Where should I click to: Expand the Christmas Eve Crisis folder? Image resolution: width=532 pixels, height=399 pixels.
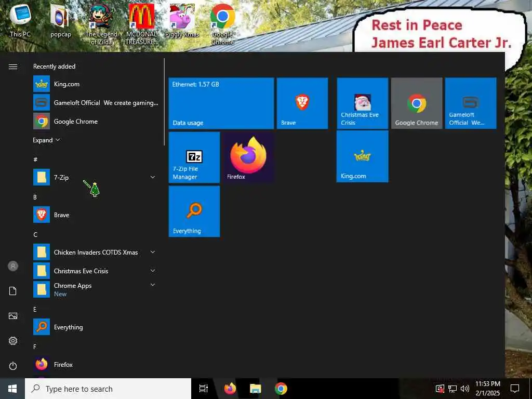pyautogui.click(x=95, y=271)
